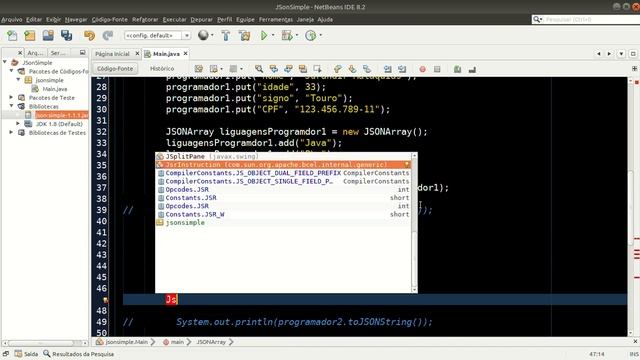Open the Editar menu

pyautogui.click(x=34, y=19)
